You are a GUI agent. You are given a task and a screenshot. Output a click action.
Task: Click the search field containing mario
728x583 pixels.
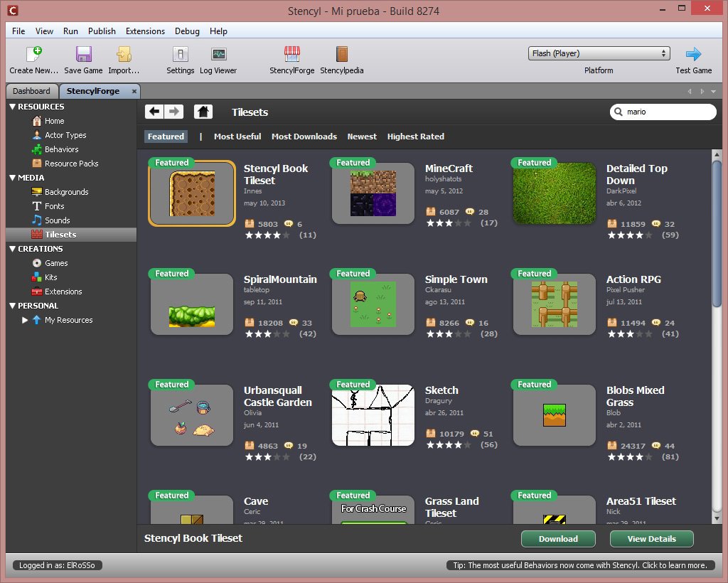(663, 112)
